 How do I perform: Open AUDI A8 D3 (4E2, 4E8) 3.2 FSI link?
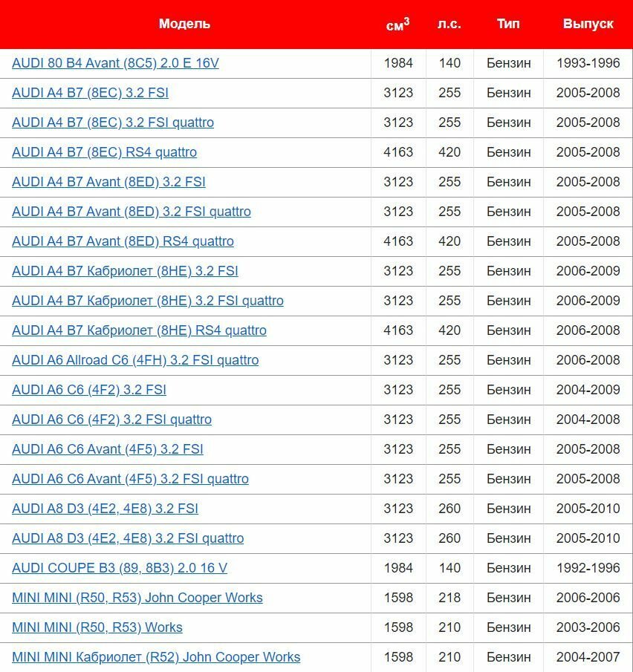(x=105, y=509)
